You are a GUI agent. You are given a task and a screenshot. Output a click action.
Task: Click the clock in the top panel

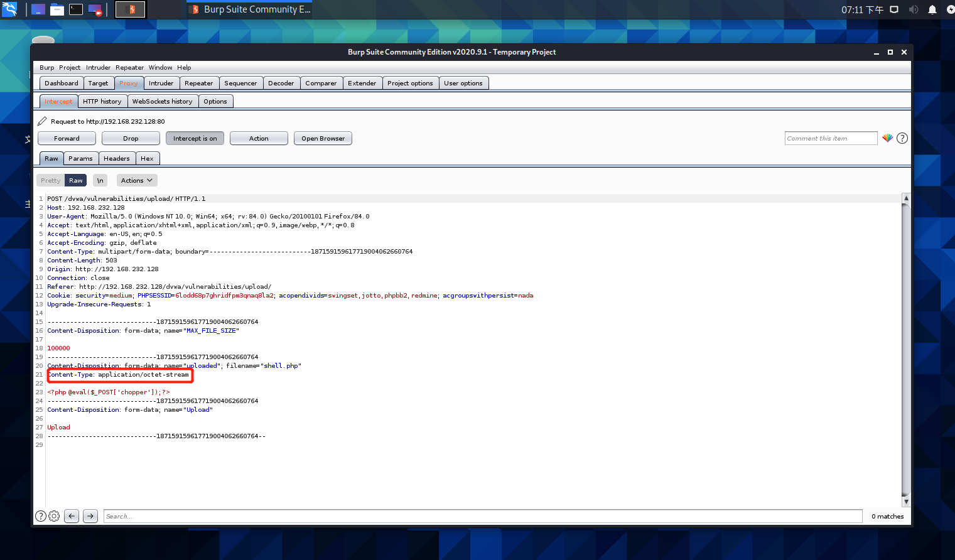tap(862, 9)
